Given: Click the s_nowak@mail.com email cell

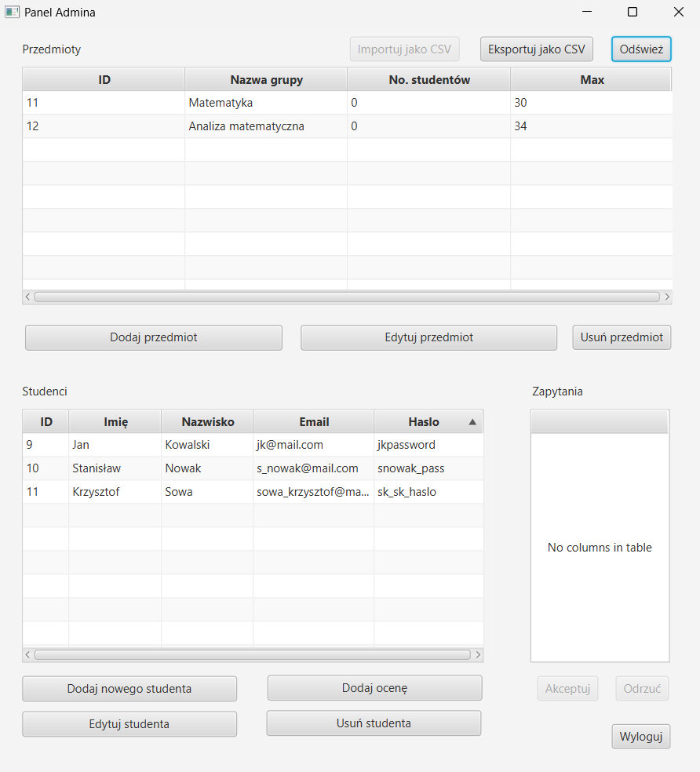Looking at the screenshot, I should click(x=314, y=468).
